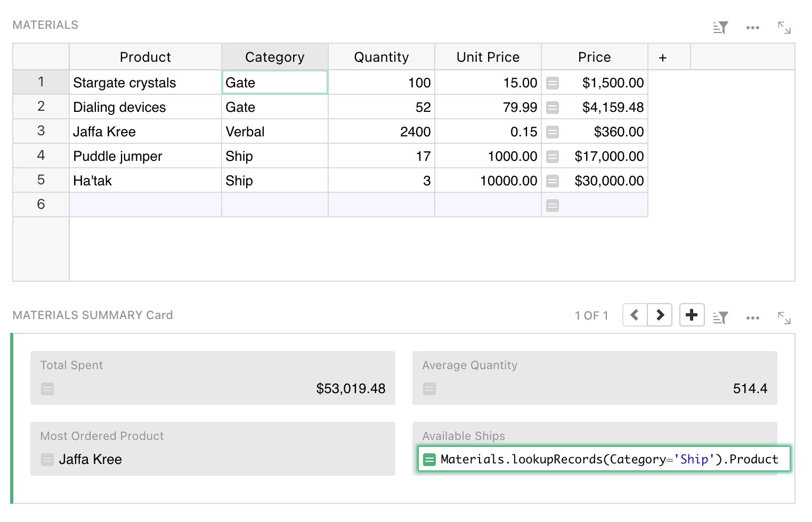Open the Materials widget three-dot menu
The image size is (812, 522).
752,27
